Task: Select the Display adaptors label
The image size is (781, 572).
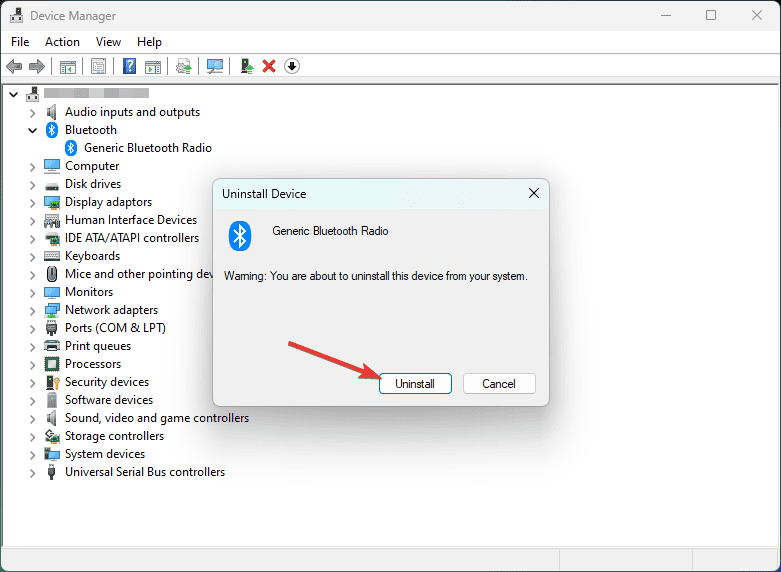Action: (x=108, y=202)
